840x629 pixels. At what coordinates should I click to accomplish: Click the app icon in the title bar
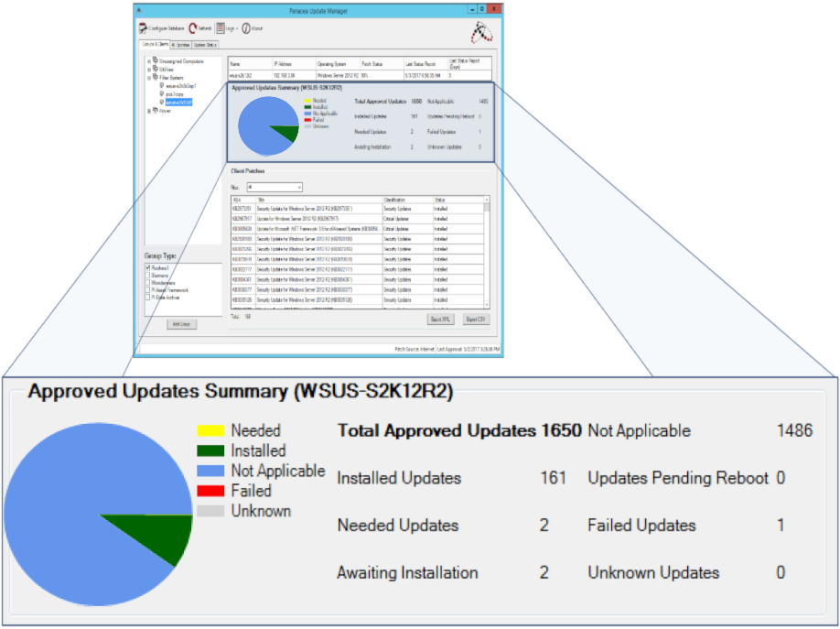(x=139, y=10)
